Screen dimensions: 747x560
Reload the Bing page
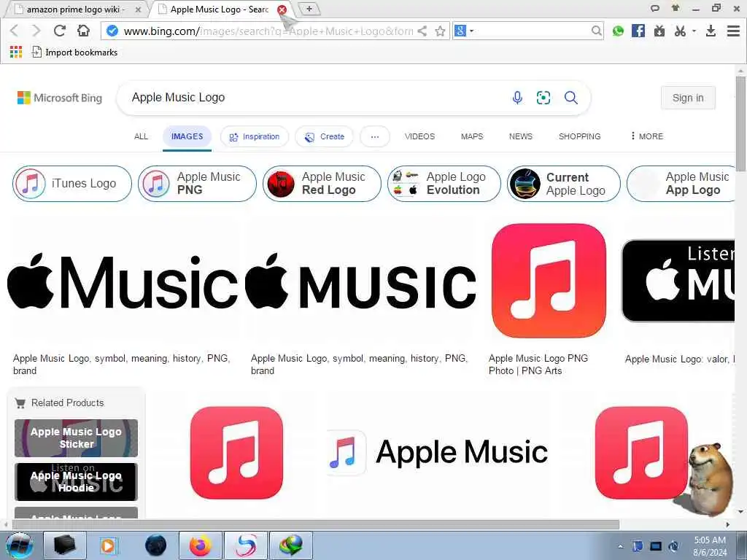coord(60,31)
